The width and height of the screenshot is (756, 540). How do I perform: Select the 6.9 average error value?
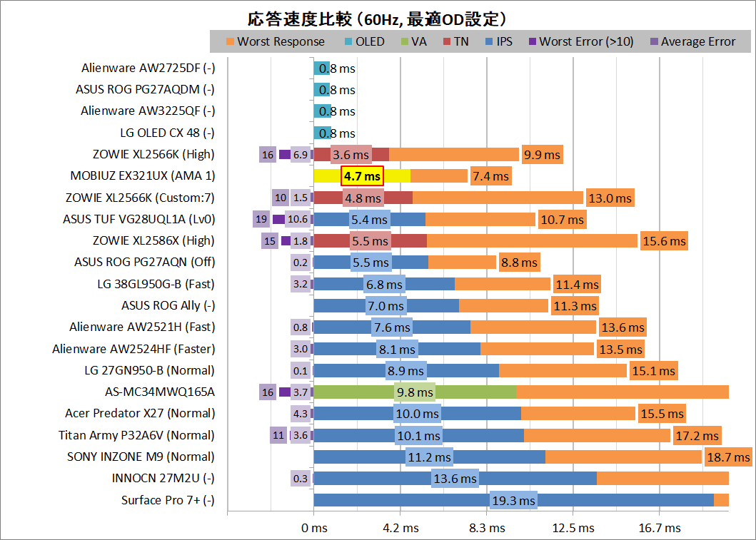[x=301, y=155]
